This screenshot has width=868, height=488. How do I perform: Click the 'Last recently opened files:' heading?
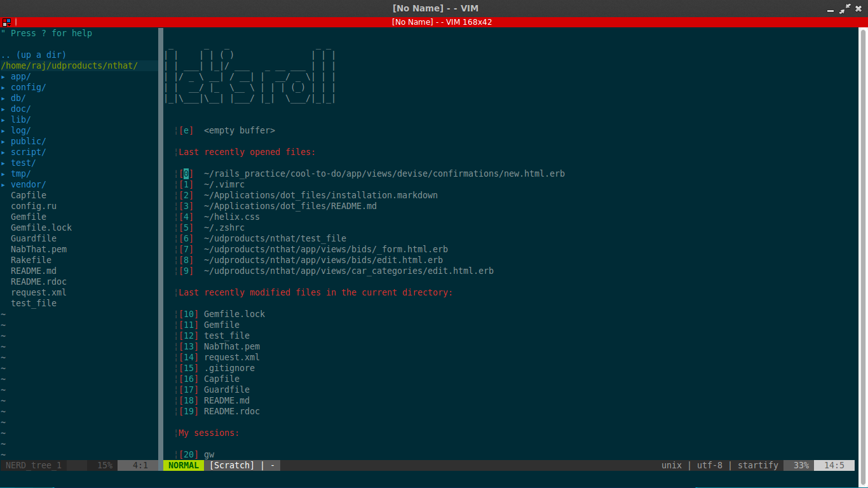click(247, 152)
